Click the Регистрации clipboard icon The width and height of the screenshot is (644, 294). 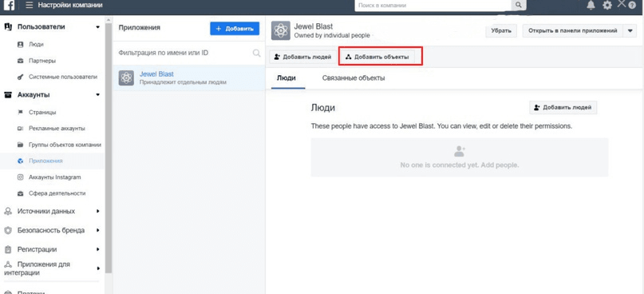coord(8,249)
